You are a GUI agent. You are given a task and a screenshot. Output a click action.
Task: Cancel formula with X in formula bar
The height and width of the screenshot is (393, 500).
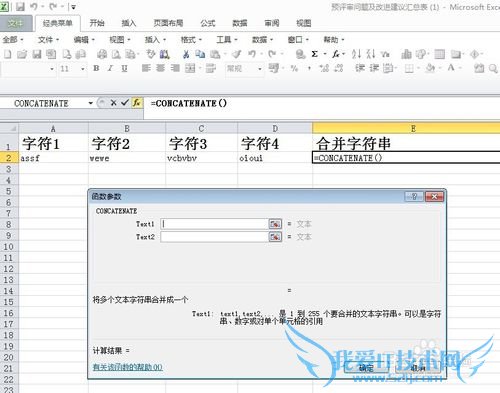point(114,103)
